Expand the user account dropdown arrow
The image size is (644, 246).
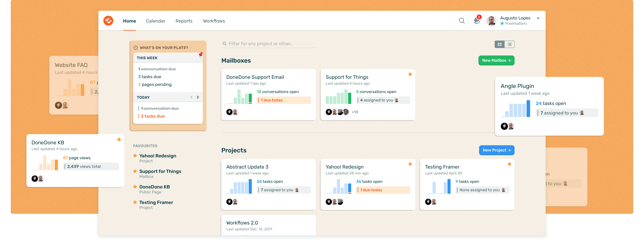click(538, 18)
